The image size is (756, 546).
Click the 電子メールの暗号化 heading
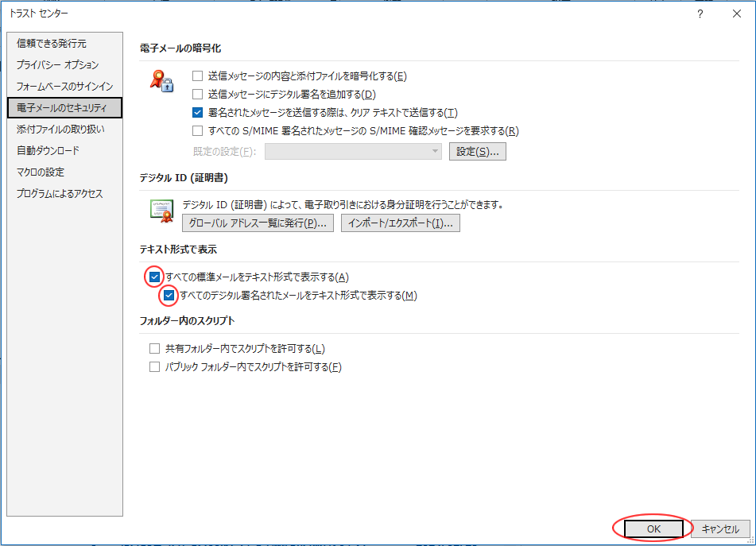click(180, 48)
